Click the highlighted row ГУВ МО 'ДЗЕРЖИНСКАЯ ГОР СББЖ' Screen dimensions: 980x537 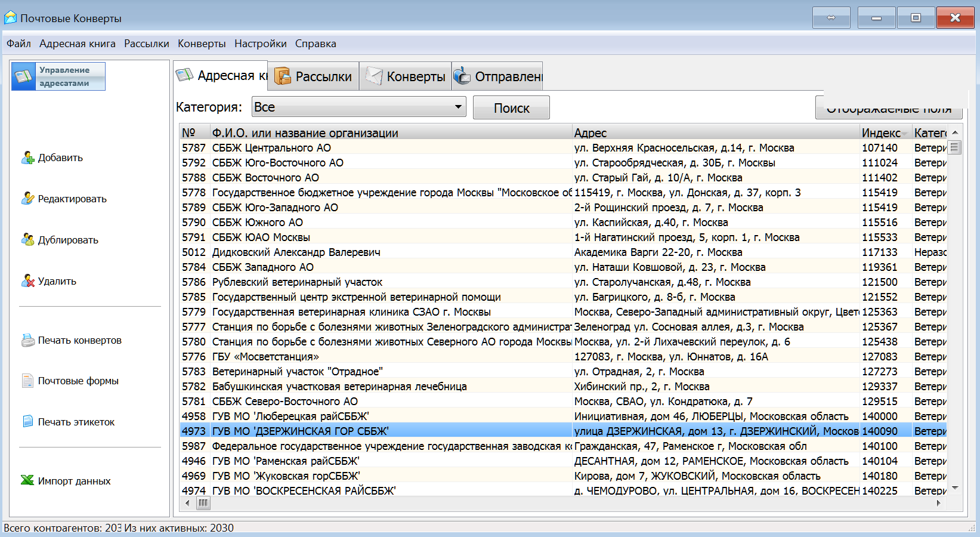(x=563, y=431)
